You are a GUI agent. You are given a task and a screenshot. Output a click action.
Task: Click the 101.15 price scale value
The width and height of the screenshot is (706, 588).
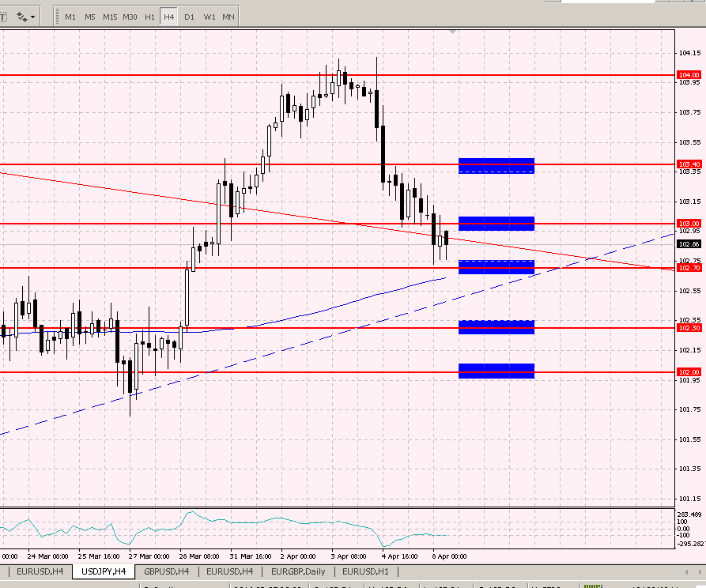689,499
